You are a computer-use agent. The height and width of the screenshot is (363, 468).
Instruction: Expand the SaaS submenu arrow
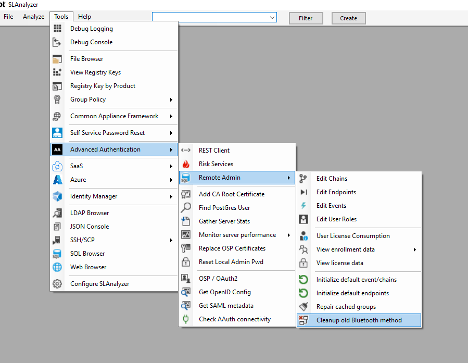[171, 166]
